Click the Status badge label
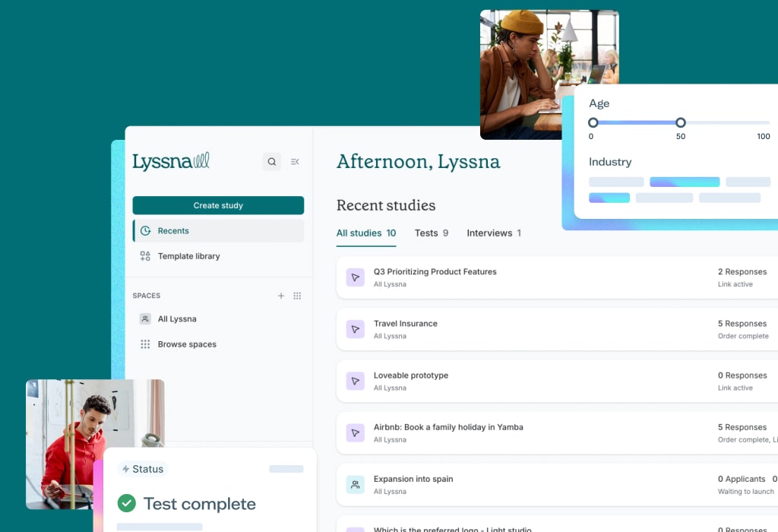Viewport: 778px width, 532px height. (142, 469)
